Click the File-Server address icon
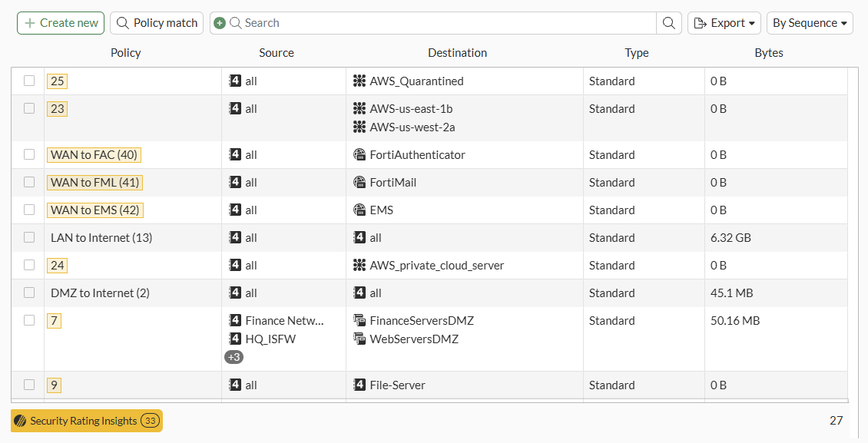The height and width of the screenshot is (443, 868). pos(359,385)
